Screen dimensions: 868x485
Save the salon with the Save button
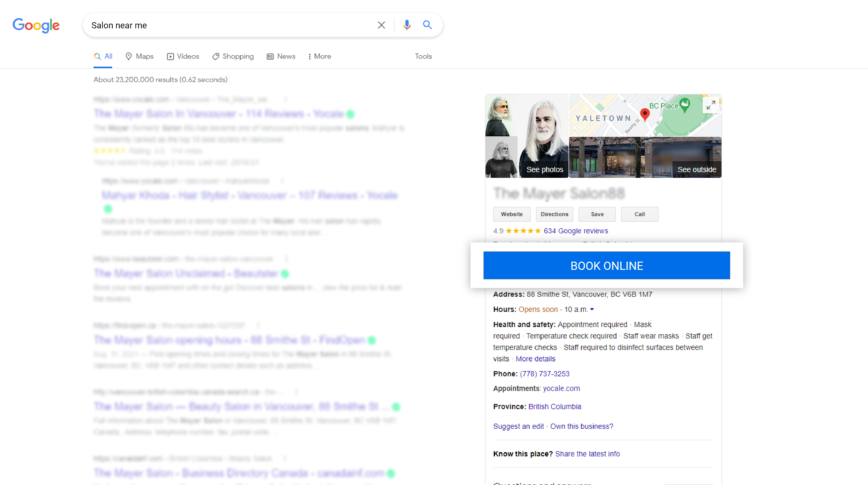(x=597, y=214)
